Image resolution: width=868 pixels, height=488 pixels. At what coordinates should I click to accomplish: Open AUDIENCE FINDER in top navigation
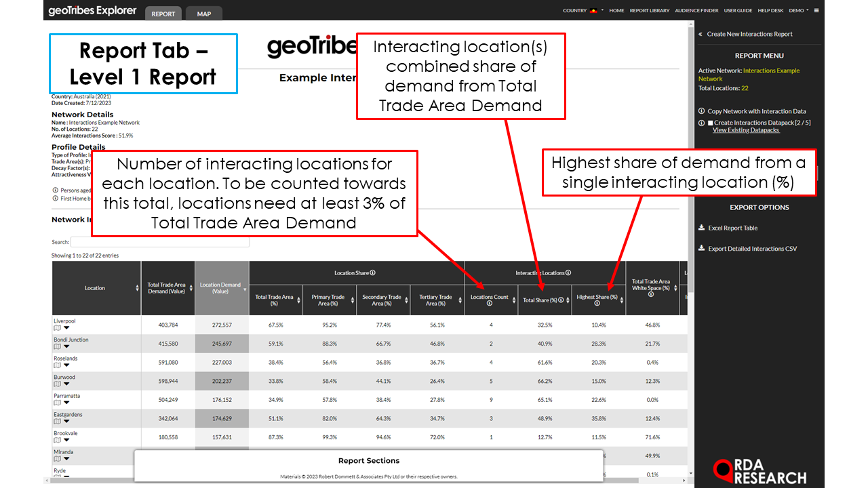(696, 11)
